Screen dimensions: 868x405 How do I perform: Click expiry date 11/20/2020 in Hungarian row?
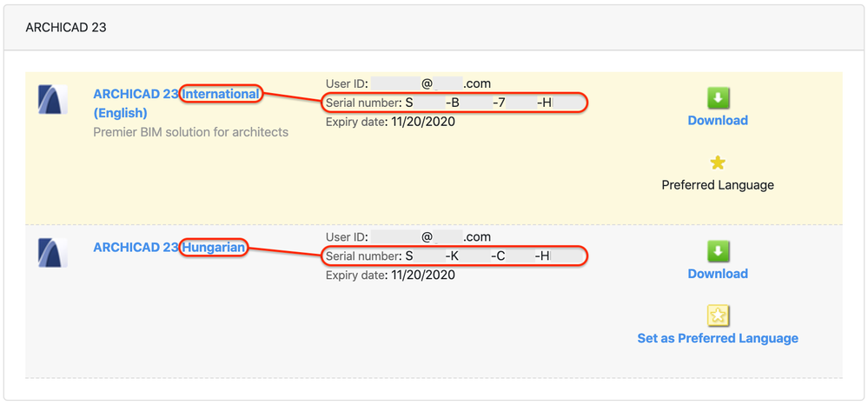pyautogui.click(x=423, y=275)
